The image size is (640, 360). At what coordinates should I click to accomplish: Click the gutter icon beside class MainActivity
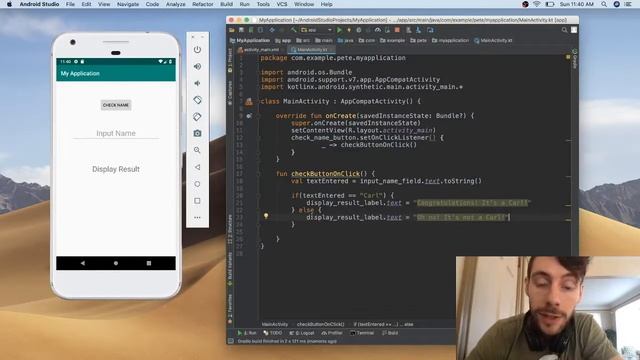point(249,102)
